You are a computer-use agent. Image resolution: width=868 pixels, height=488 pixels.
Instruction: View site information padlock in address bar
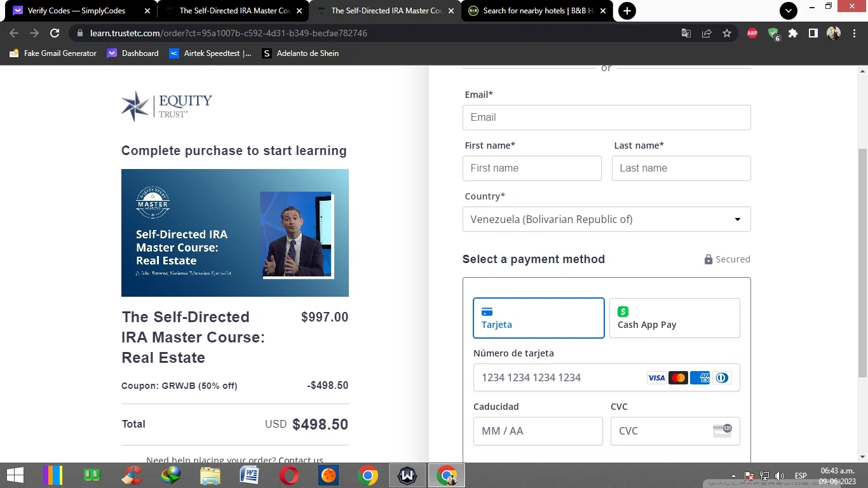[80, 33]
